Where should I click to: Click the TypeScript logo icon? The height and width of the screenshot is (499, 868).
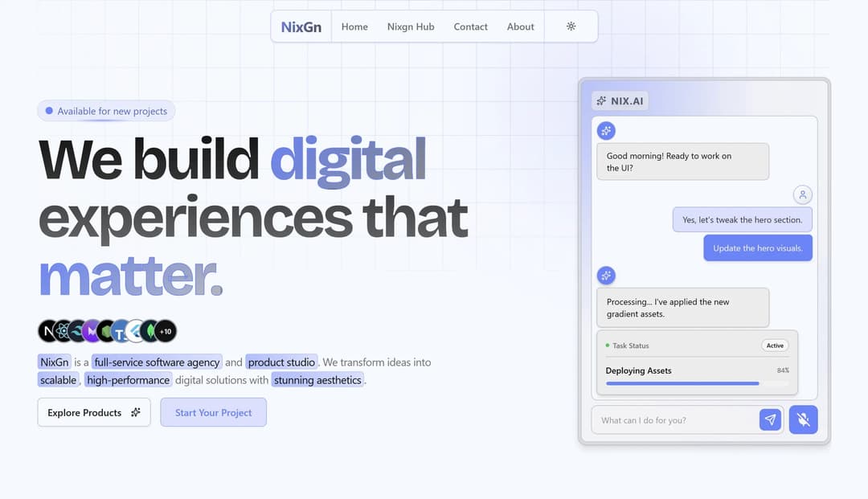120,331
